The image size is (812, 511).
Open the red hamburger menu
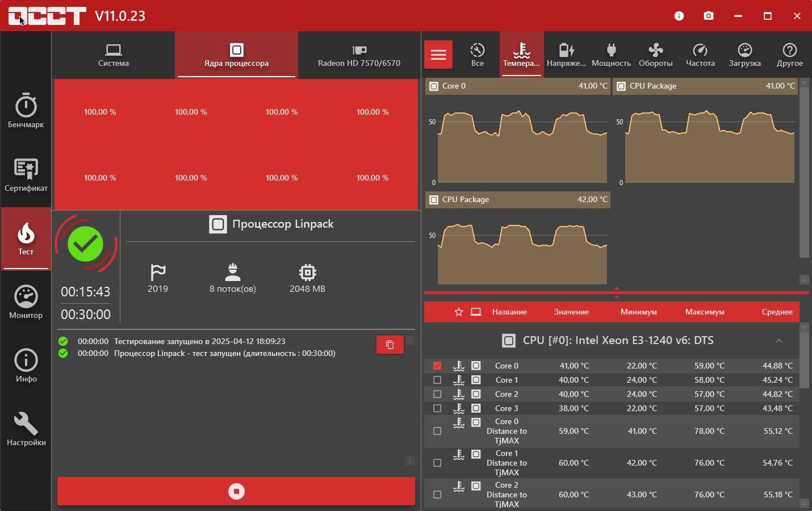click(x=438, y=55)
